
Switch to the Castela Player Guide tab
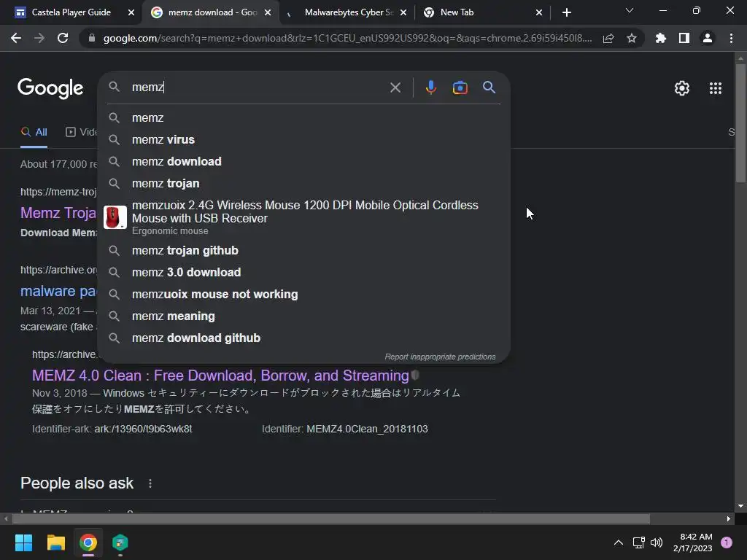point(71,12)
